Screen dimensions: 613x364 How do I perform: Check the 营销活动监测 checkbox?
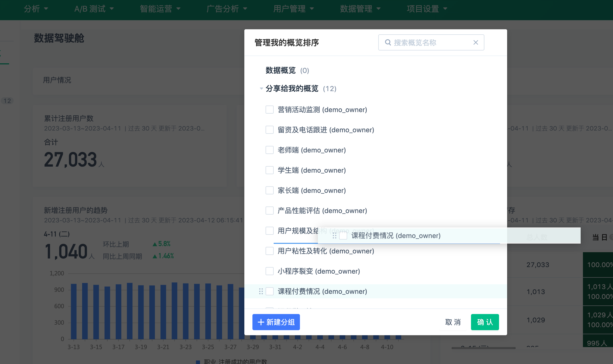(270, 110)
